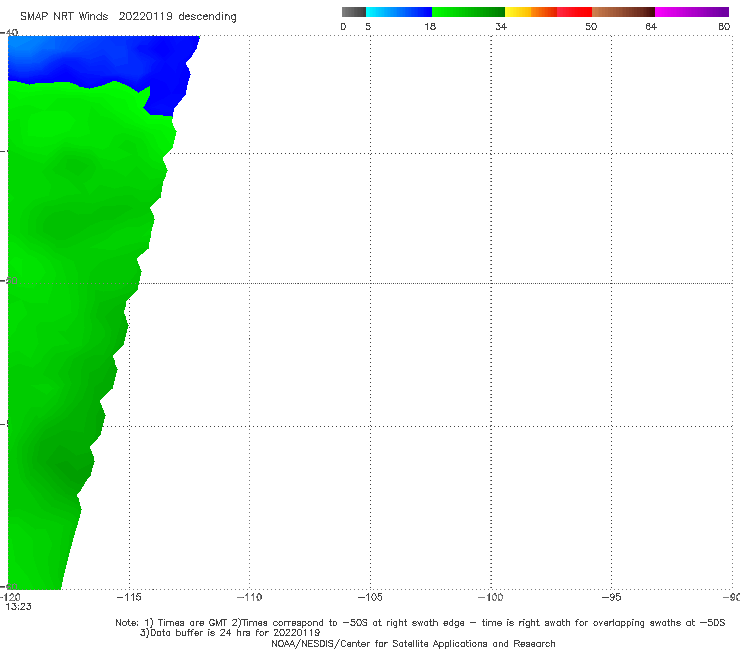
Task: Click the title text 'SMAP NRT Winds'
Action: pos(64,17)
